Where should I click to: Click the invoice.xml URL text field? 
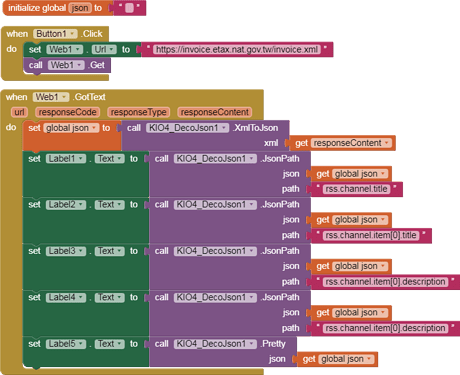coord(237,50)
